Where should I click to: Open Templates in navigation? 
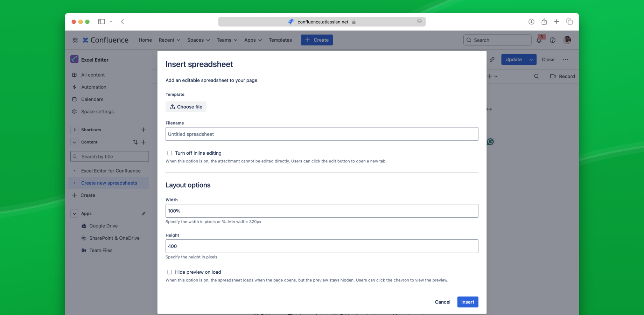coord(280,40)
